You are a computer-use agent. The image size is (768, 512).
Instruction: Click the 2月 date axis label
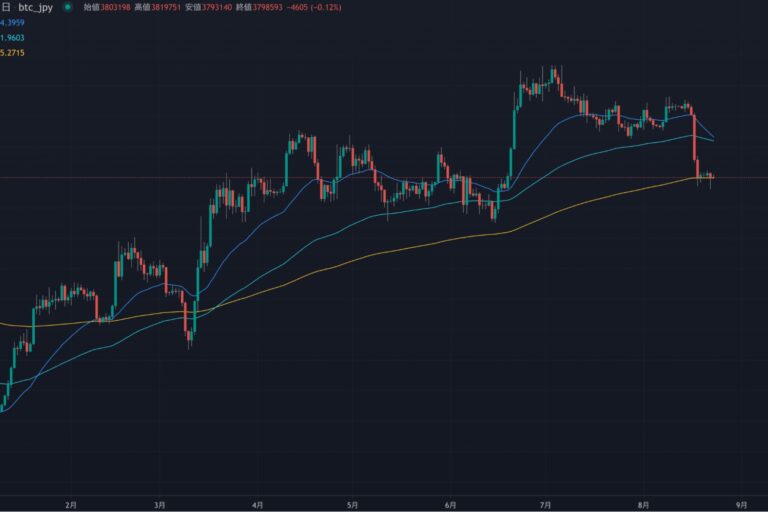pos(71,505)
